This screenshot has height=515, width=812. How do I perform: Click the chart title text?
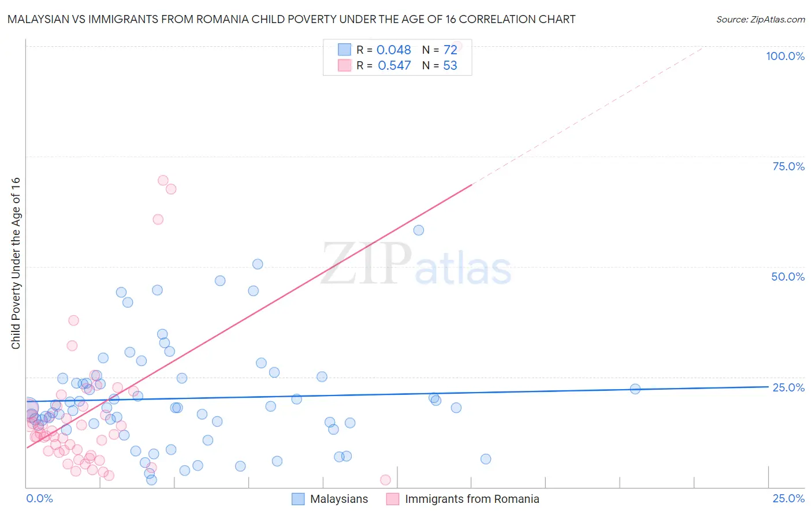(291, 20)
